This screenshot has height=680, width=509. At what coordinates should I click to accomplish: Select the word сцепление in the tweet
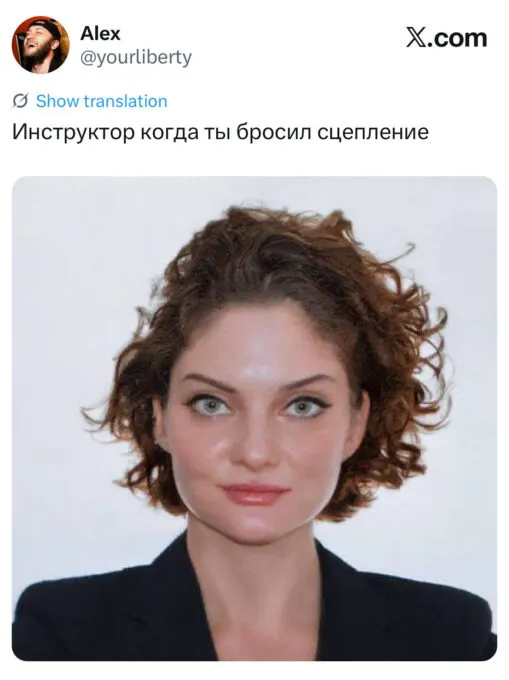point(373,132)
